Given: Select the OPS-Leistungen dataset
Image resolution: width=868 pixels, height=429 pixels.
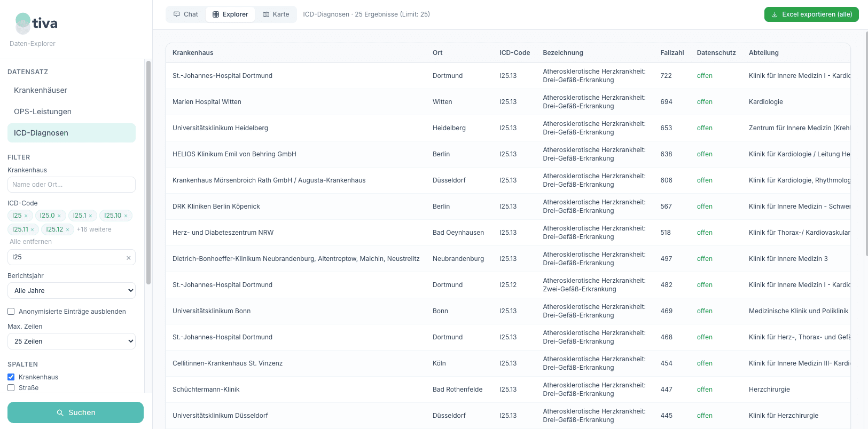Looking at the screenshot, I should (72, 112).
